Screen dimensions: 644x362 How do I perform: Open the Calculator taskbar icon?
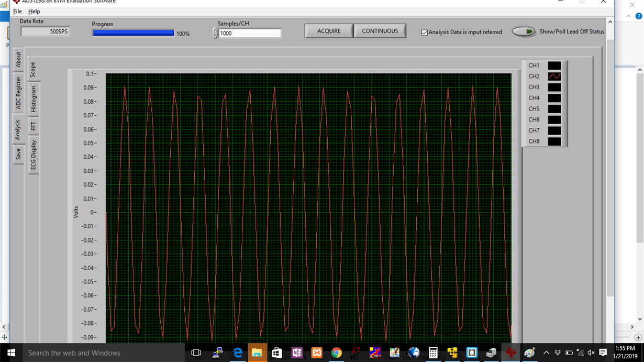[x=433, y=353]
